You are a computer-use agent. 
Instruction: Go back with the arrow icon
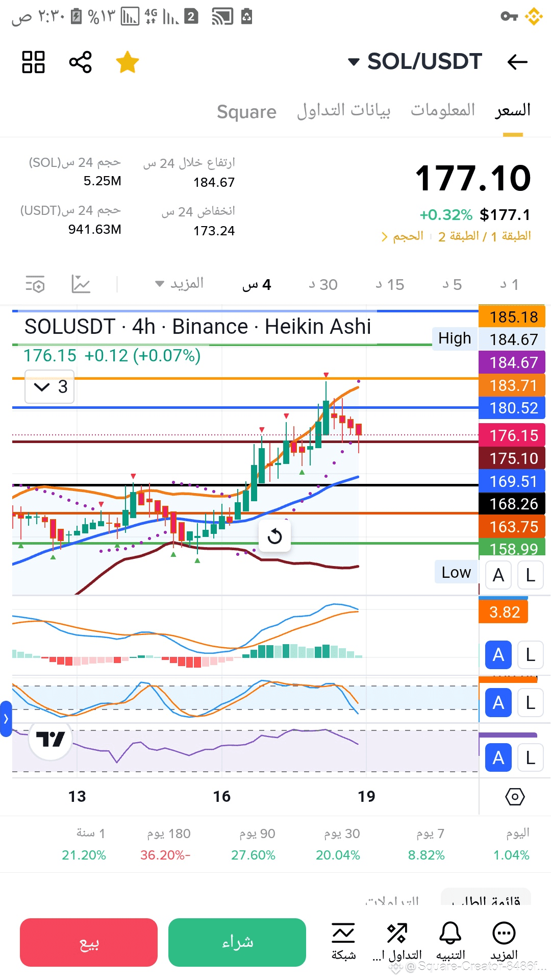(517, 62)
